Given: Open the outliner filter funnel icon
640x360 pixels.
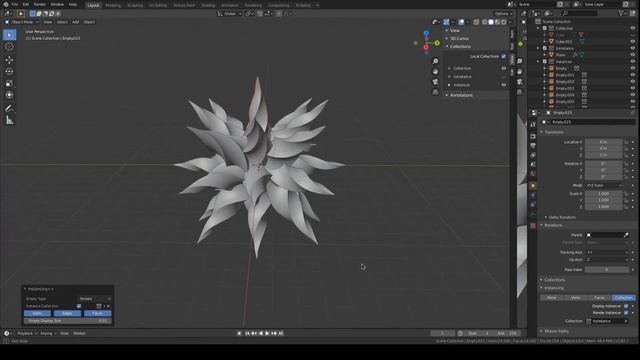Looking at the screenshot, I should pyautogui.click(x=622, y=13).
